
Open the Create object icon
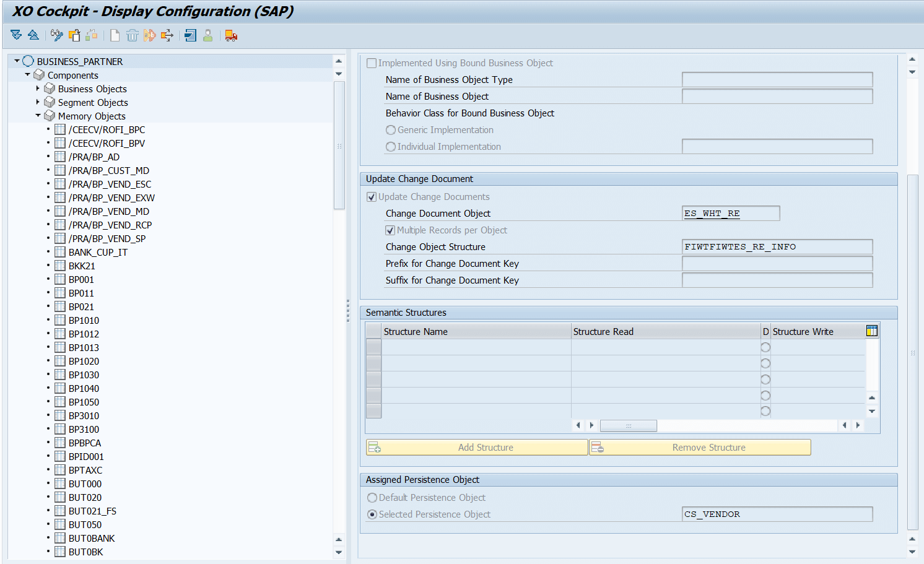(x=115, y=35)
